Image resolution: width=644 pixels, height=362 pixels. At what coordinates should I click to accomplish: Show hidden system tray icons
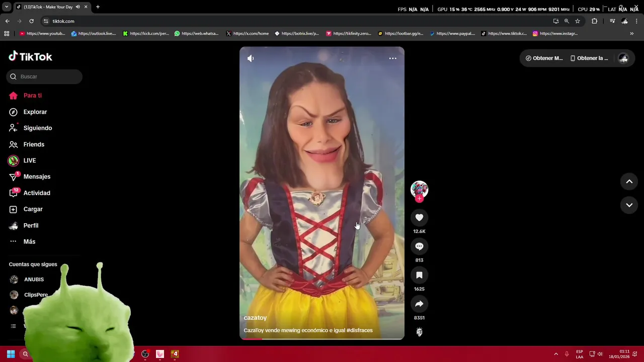tap(556, 354)
